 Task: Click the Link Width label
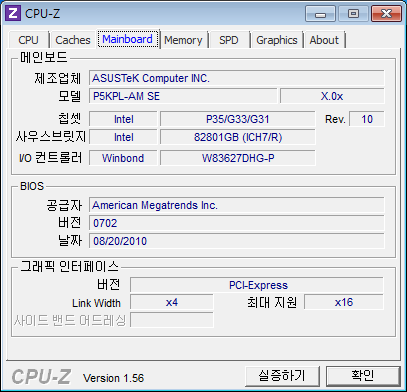pyautogui.click(x=96, y=303)
